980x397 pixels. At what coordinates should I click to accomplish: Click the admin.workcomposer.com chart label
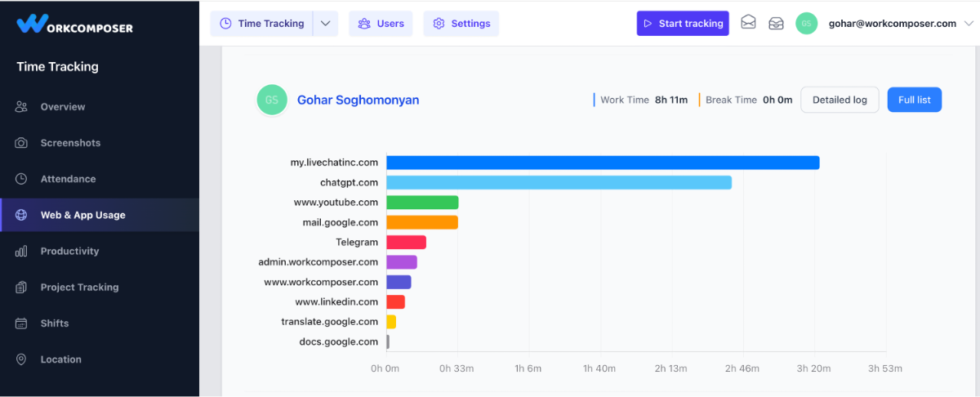tap(318, 262)
